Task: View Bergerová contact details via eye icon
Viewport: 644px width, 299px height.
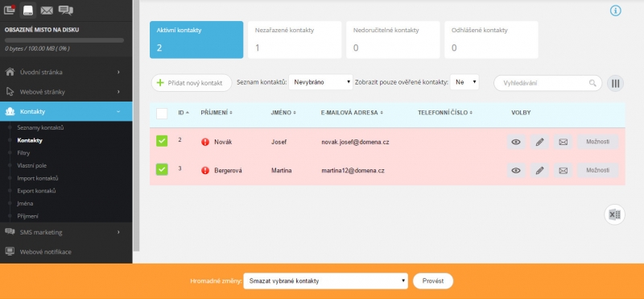Action: (516, 170)
